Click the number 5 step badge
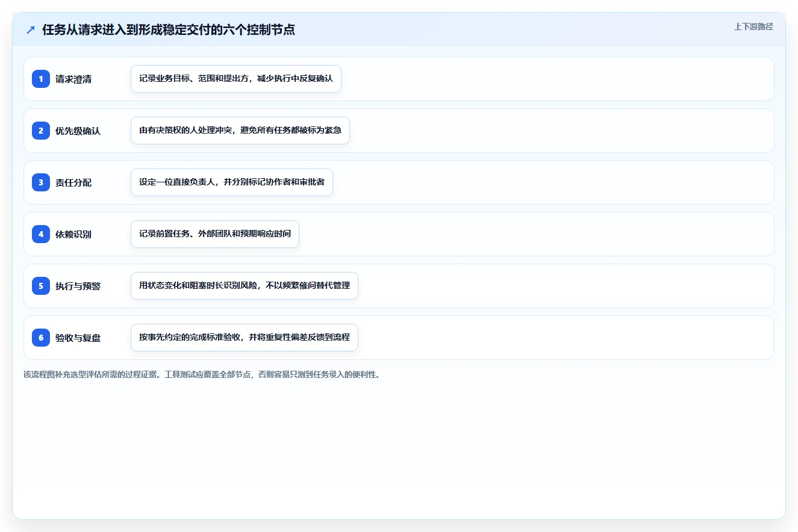798x532 pixels. [41, 286]
